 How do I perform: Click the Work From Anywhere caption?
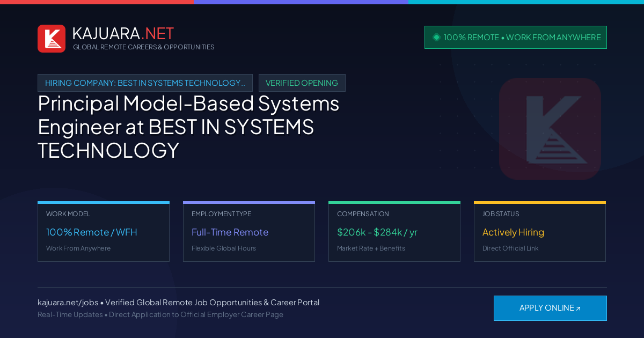[78, 248]
